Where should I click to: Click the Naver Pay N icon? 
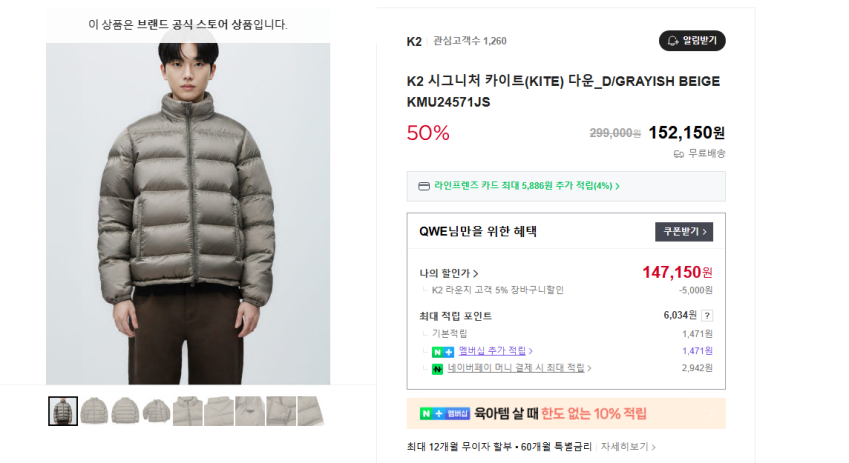click(438, 369)
